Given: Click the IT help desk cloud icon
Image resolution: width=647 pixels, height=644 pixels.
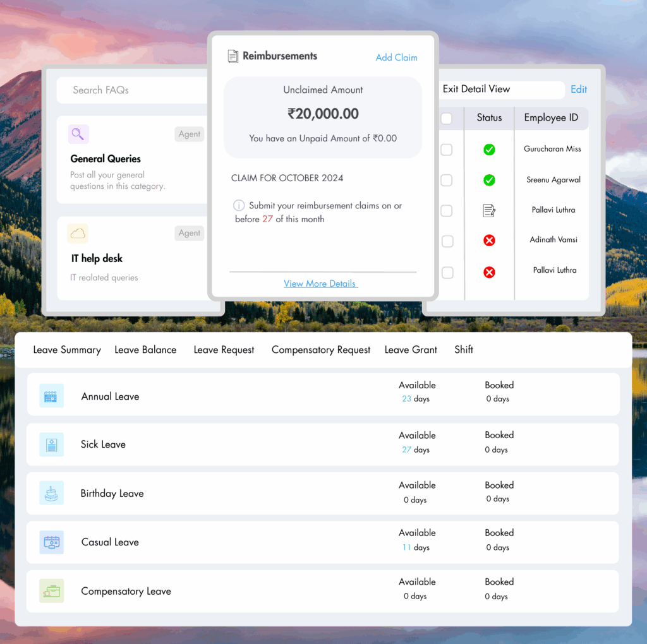Looking at the screenshot, I should (78, 234).
